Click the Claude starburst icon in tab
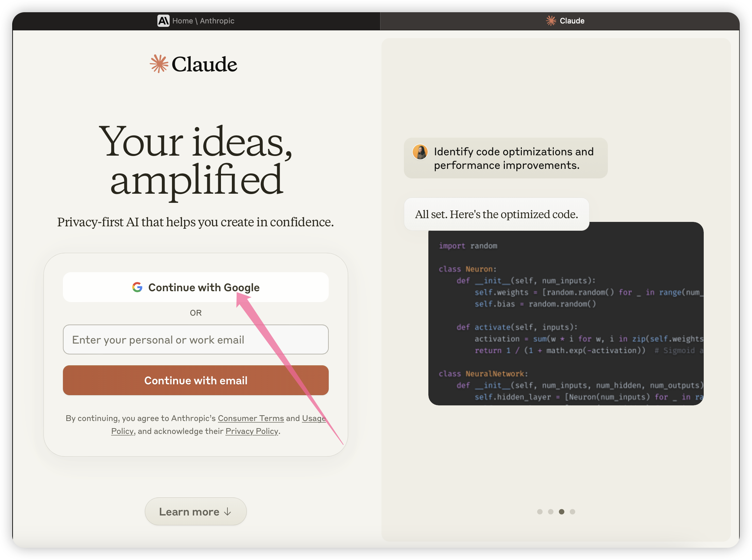752x560 pixels. click(x=551, y=21)
